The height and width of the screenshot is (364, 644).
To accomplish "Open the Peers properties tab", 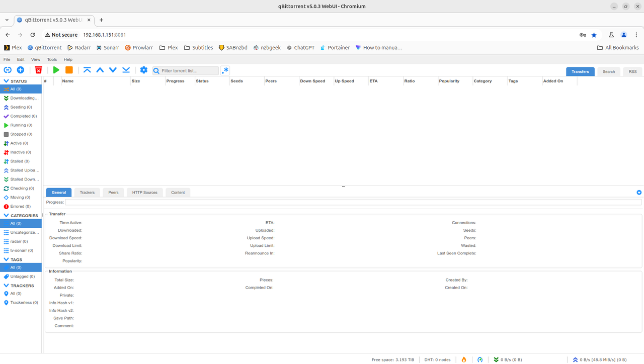I will [x=114, y=193].
